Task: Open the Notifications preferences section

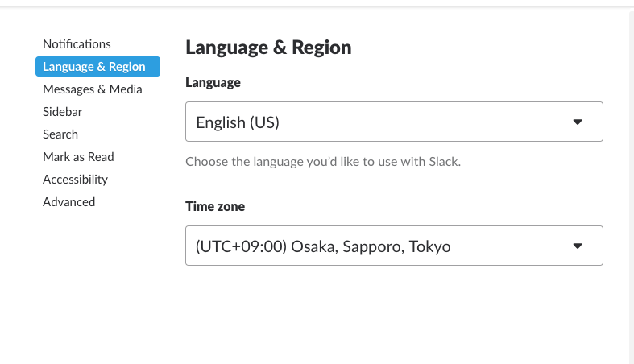Action: 77,43
